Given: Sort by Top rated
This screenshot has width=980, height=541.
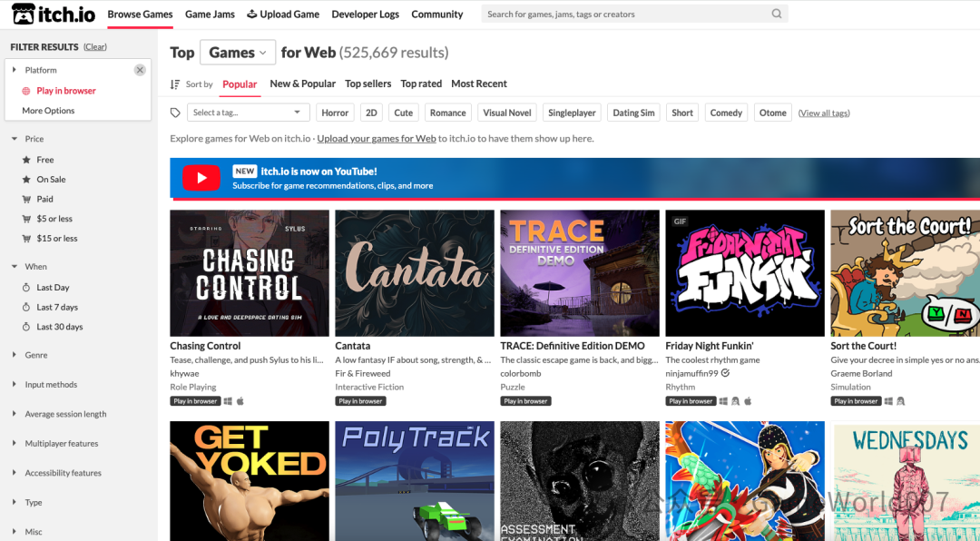Looking at the screenshot, I should coord(421,84).
